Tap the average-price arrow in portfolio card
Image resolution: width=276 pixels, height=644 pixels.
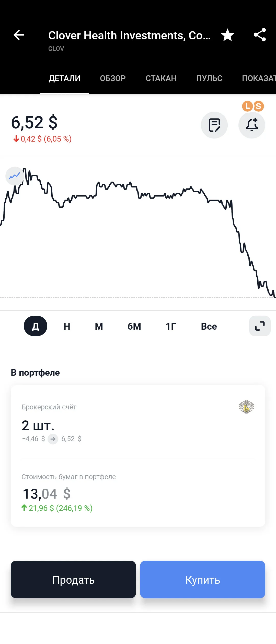[x=53, y=439]
